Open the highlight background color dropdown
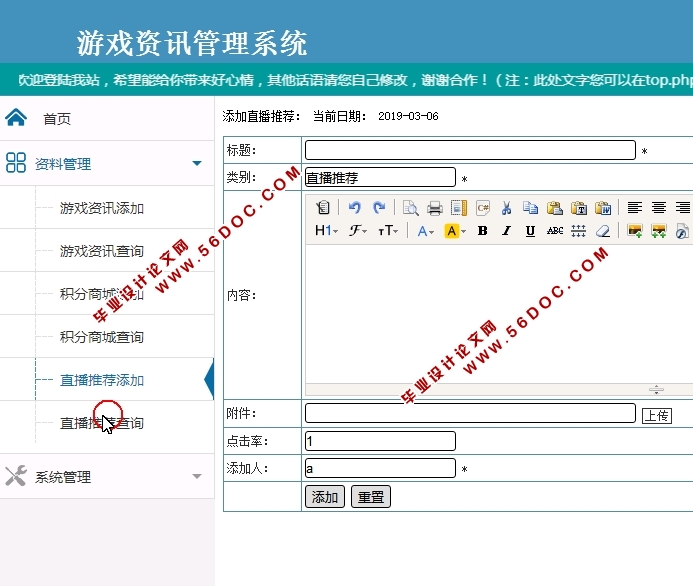Viewport: 693px width, 586px height. click(455, 231)
